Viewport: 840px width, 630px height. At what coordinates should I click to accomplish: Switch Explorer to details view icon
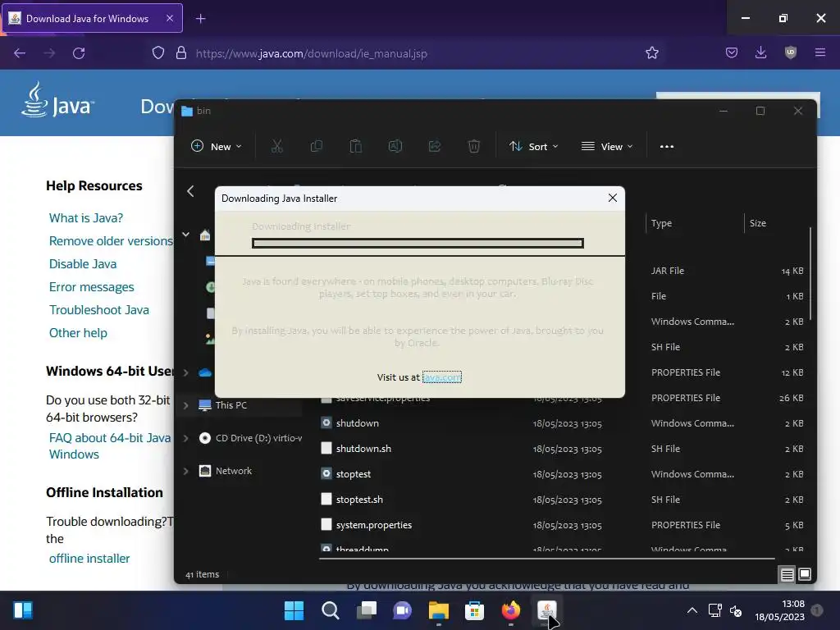click(787, 575)
